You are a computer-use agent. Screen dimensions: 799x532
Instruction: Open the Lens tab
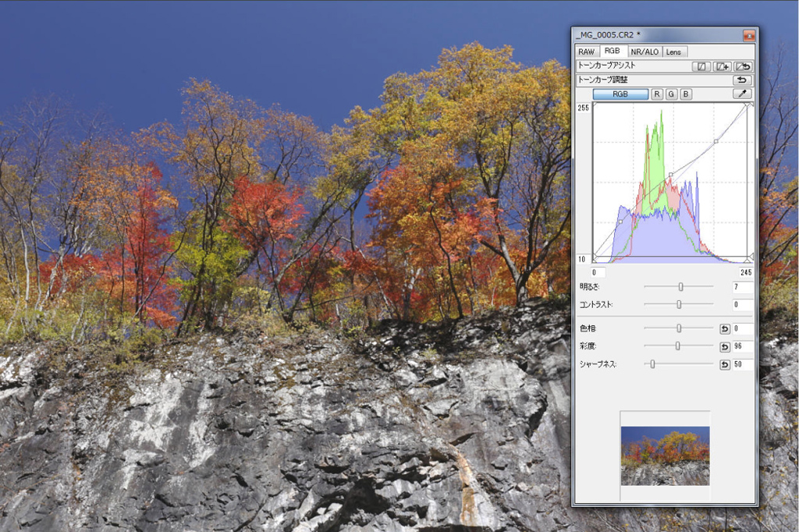673,51
